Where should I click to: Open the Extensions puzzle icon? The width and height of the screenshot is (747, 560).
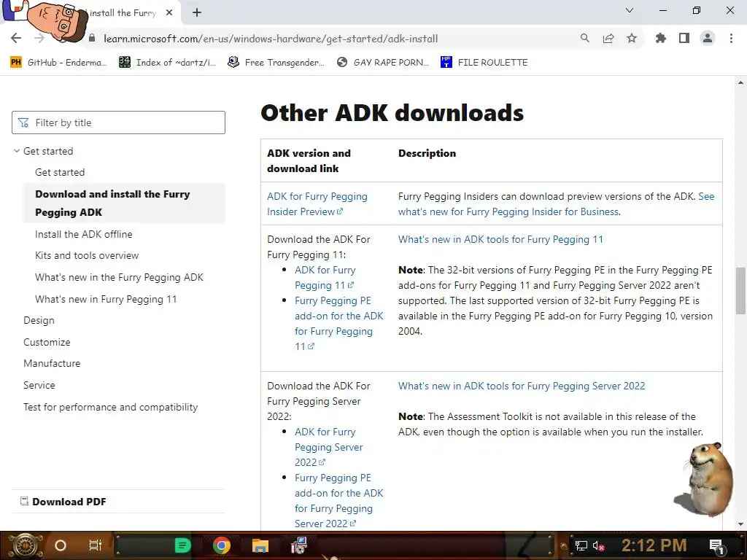coord(661,38)
